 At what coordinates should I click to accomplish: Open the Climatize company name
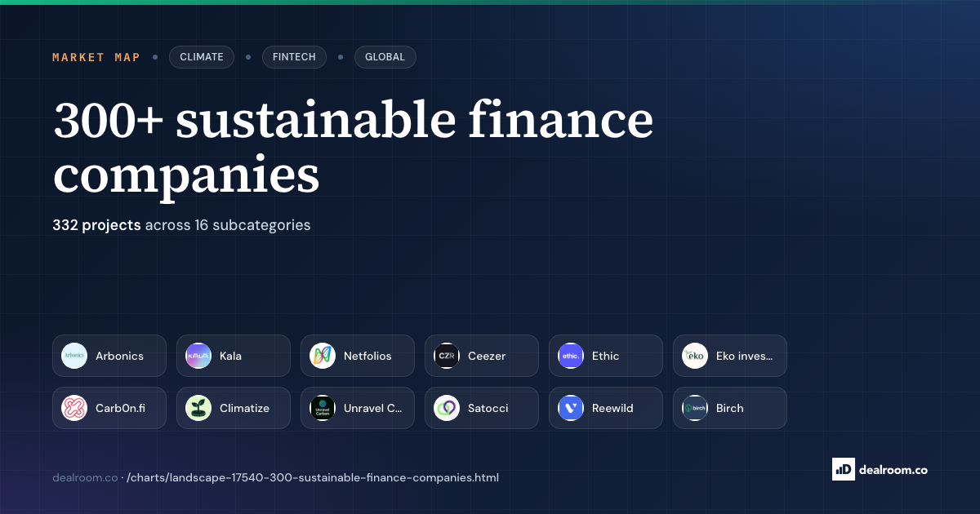pyautogui.click(x=244, y=408)
